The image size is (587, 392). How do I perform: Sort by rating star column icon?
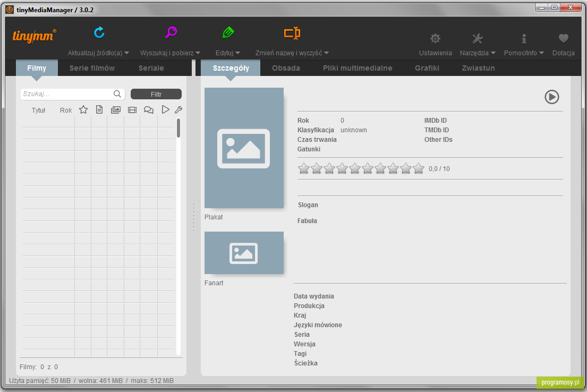(83, 110)
